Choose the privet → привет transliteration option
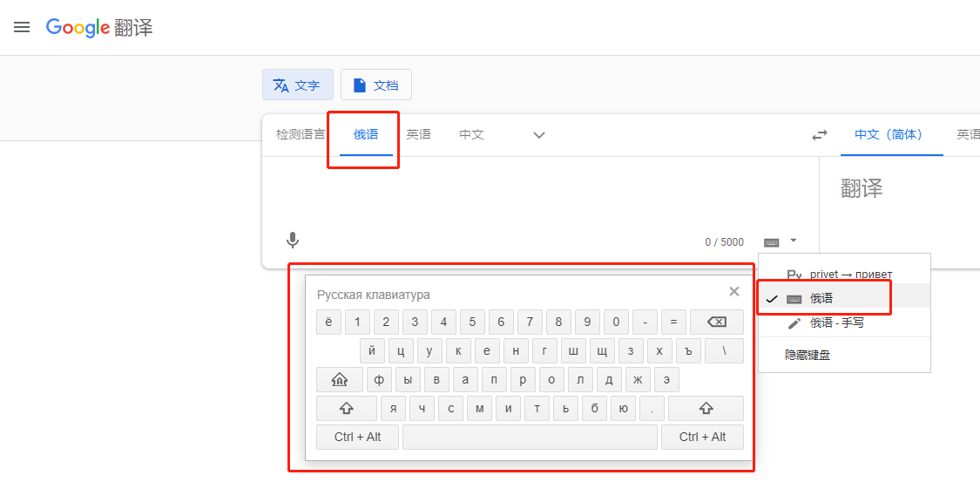Viewport: 980px width, 482px height. [x=850, y=274]
